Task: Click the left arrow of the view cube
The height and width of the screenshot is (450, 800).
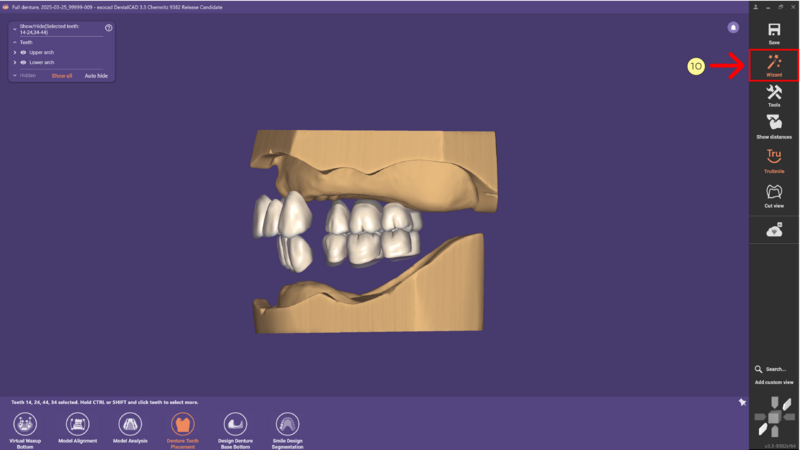Action: (x=760, y=417)
